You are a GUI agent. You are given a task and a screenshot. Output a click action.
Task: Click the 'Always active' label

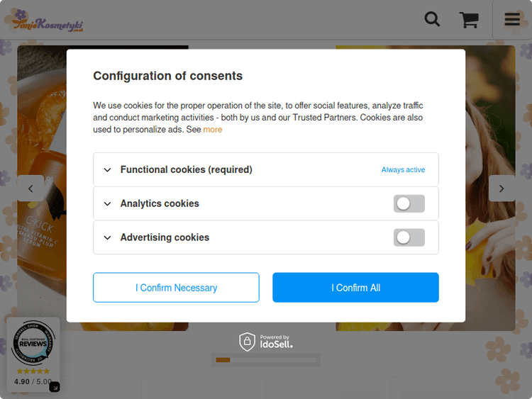(x=403, y=170)
